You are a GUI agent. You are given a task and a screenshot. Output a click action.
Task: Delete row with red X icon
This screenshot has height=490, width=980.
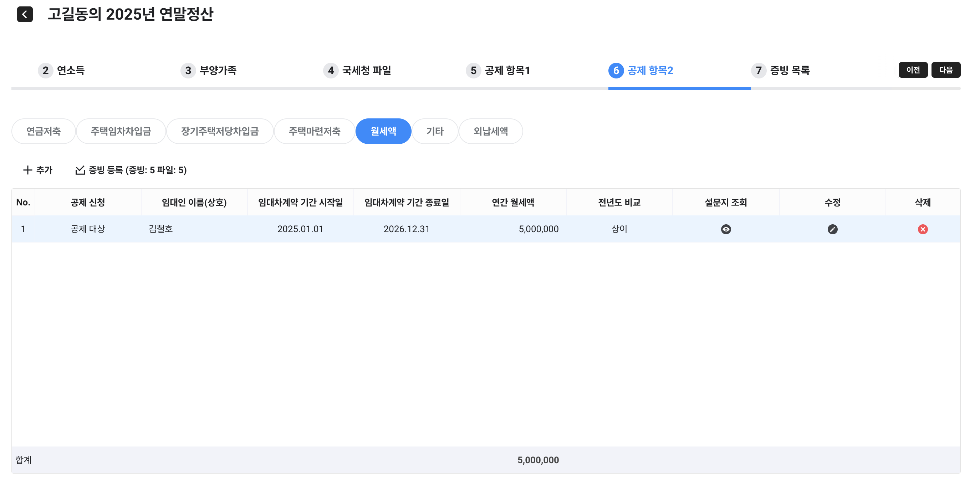(x=922, y=229)
